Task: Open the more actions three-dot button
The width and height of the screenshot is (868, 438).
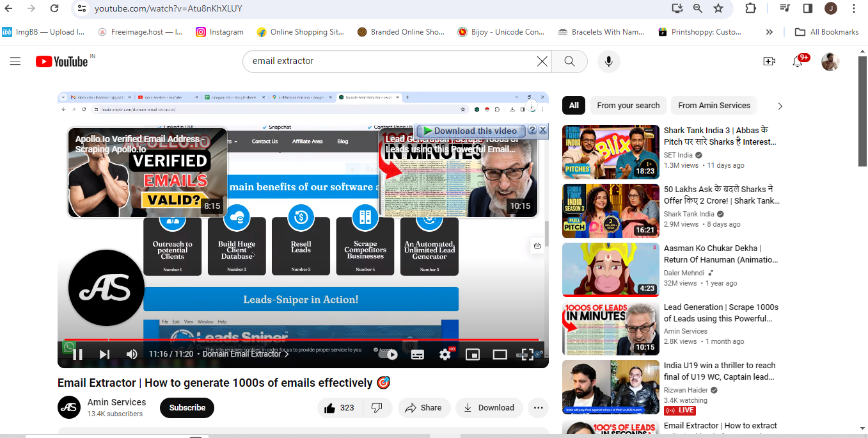Action: tap(538, 408)
